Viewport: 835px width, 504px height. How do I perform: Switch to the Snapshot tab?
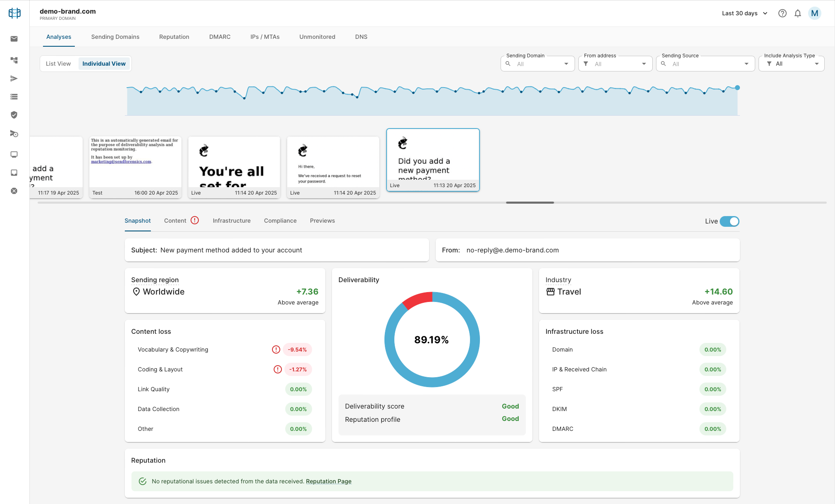pos(138,221)
